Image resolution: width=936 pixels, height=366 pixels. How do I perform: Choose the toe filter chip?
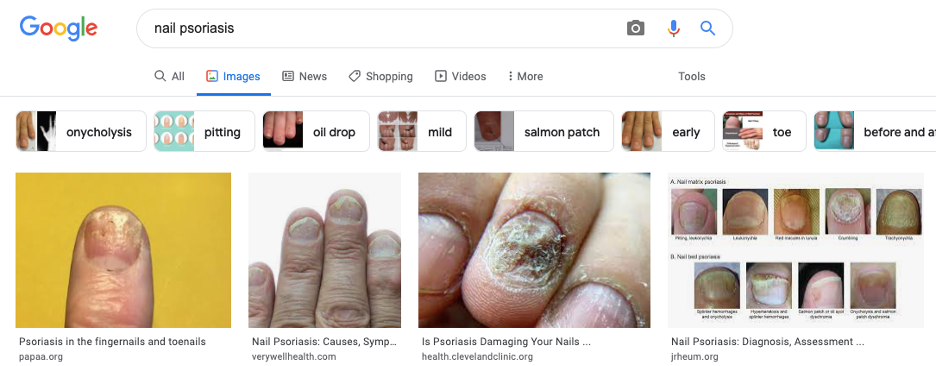(764, 131)
